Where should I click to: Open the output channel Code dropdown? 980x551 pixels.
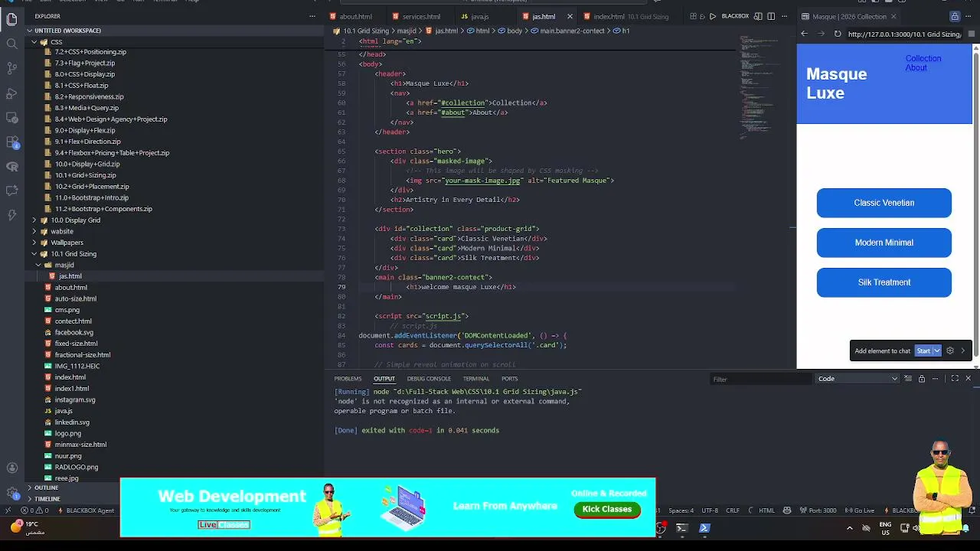click(857, 379)
